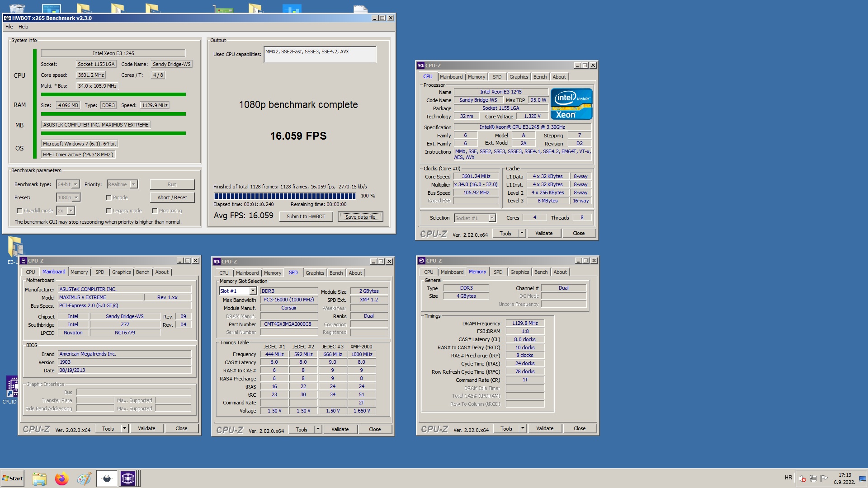
Task: Launch Firefox from the taskbar
Action: point(62,479)
